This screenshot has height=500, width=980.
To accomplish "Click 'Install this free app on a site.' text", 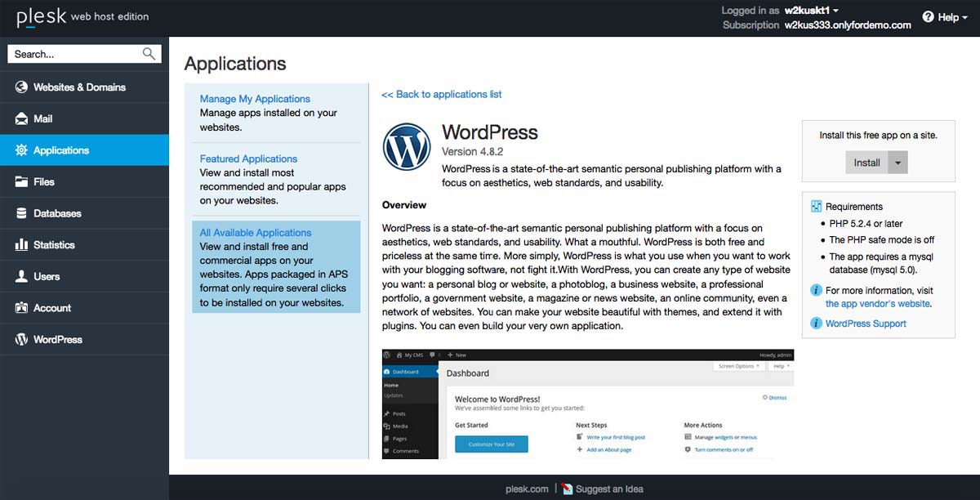I will pos(879,136).
